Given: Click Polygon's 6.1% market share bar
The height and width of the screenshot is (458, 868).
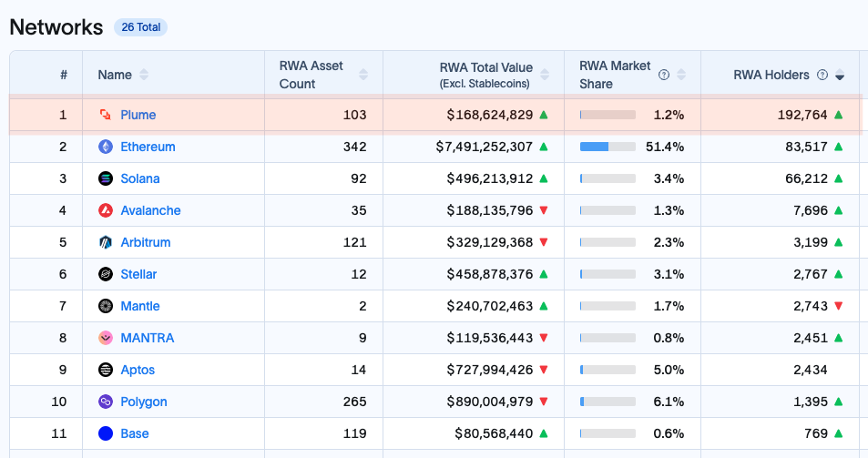Looking at the screenshot, I should click(x=608, y=402).
